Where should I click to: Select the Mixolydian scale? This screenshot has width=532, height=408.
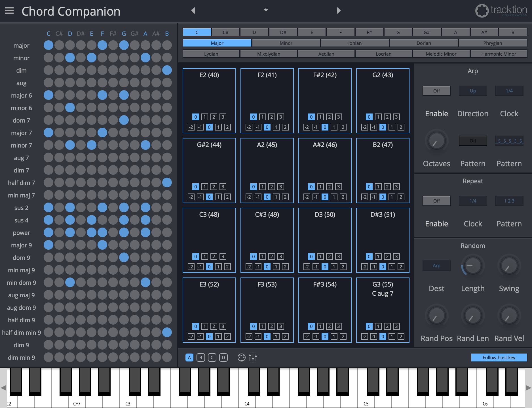pyautogui.click(x=269, y=54)
